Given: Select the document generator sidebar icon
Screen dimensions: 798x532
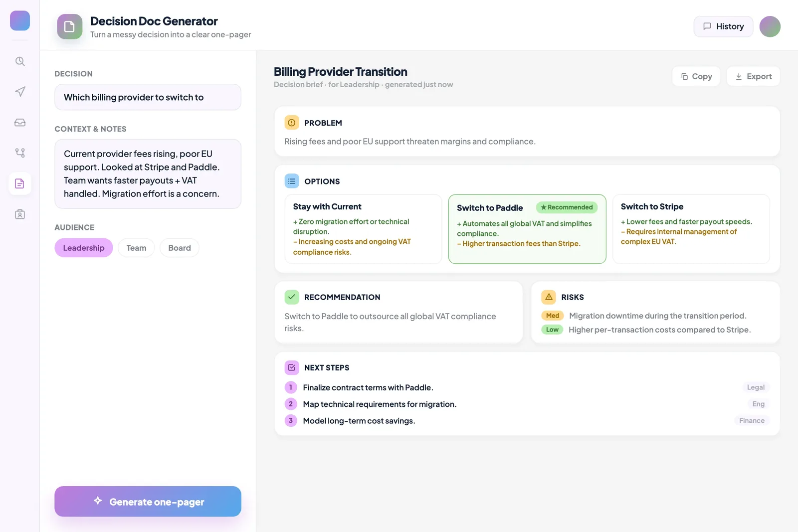Looking at the screenshot, I should 20,183.
